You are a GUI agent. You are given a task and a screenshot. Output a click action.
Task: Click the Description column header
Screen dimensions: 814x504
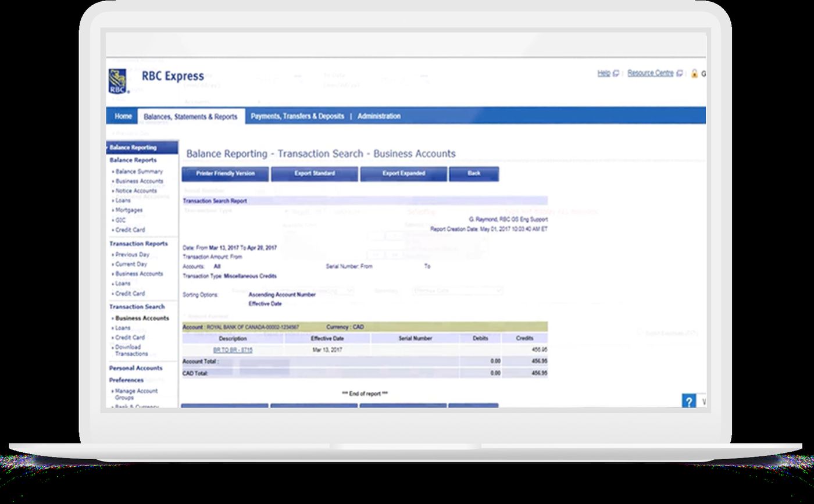point(233,338)
